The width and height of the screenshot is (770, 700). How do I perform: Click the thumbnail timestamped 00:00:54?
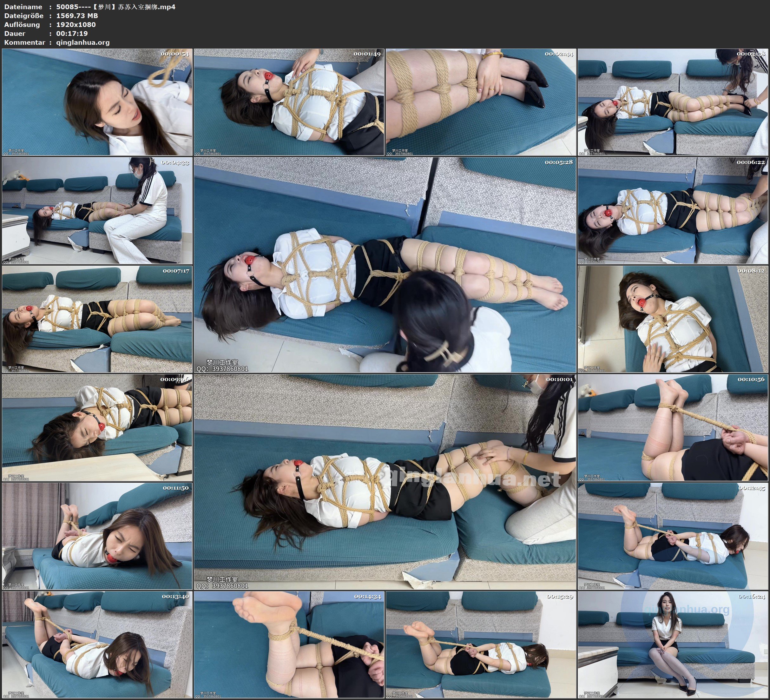coord(97,102)
